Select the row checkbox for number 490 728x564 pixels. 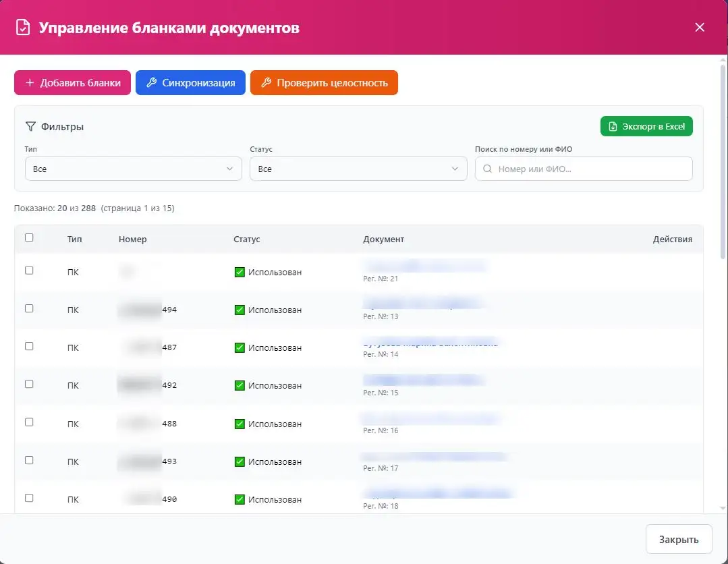tap(29, 498)
